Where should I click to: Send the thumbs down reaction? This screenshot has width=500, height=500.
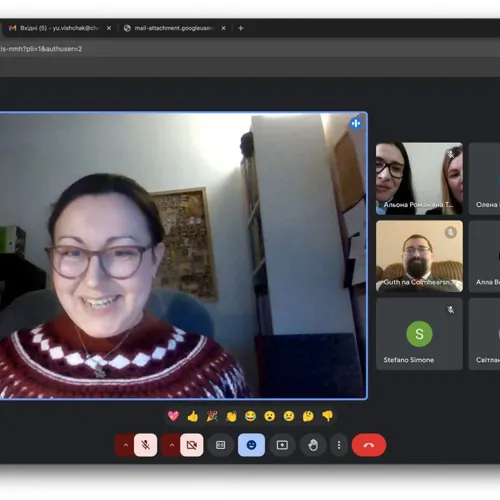click(328, 416)
